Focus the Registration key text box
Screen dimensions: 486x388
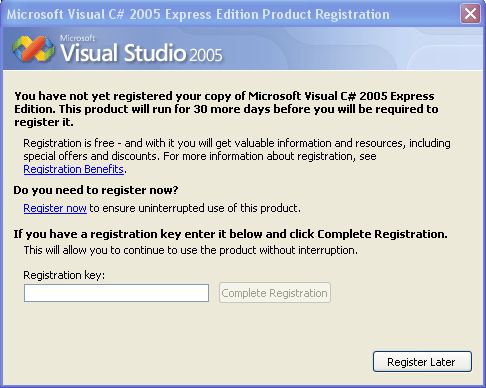click(116, 293)
